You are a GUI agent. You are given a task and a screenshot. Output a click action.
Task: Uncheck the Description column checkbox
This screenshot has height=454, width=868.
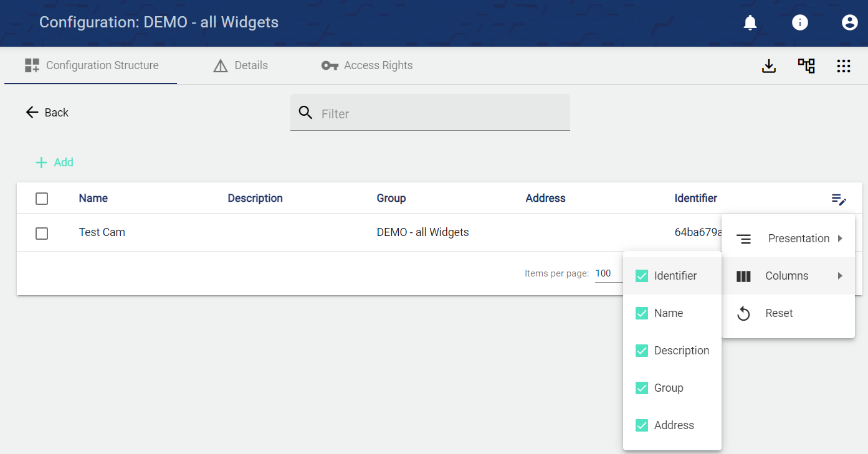pyautogui.click(x=642, y=351)
